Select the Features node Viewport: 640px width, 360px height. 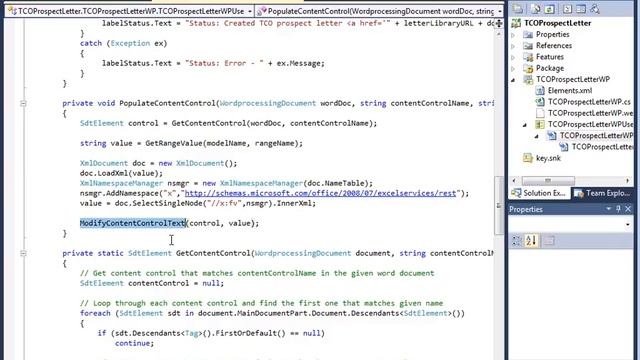pos(549,57)
